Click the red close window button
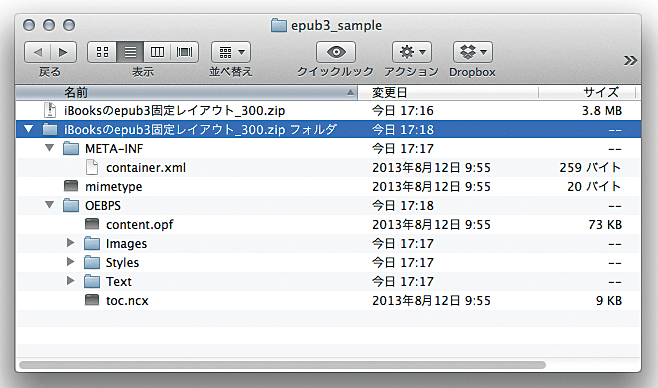This screenshot has width=658, height=388. [29, 25]
